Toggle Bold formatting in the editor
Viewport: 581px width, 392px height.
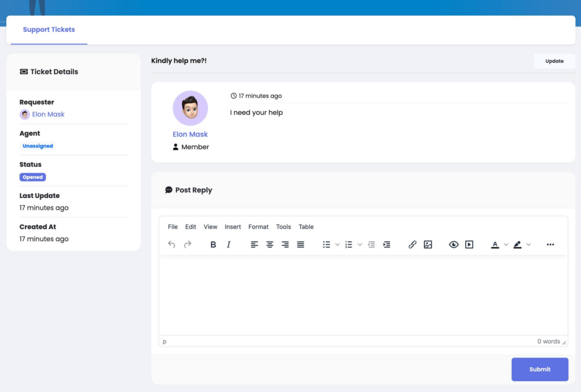(x=213, y=245)
